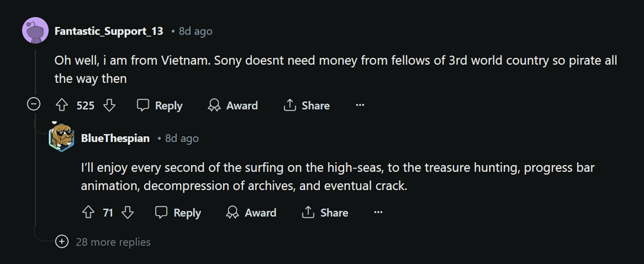Downvote Fantastic_Support_13's Vietnam comment

(x=109, y=105)
